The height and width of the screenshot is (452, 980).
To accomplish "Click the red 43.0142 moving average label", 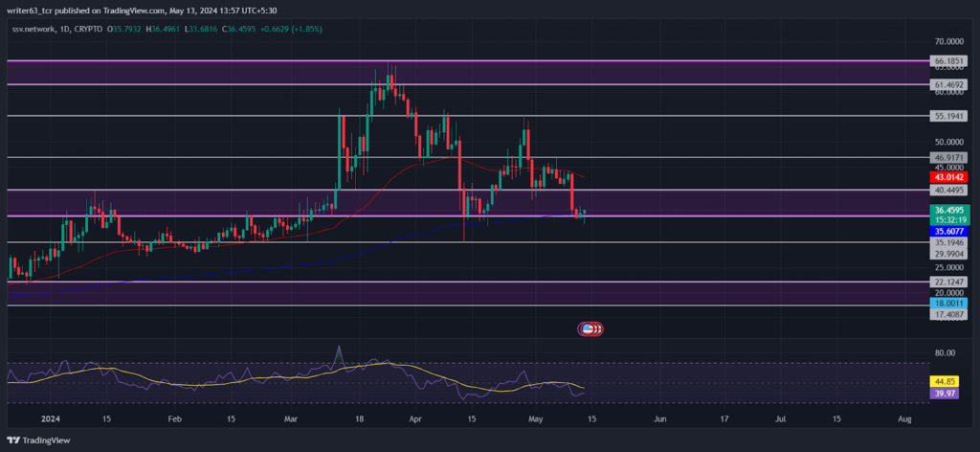I will coord(950,177).
